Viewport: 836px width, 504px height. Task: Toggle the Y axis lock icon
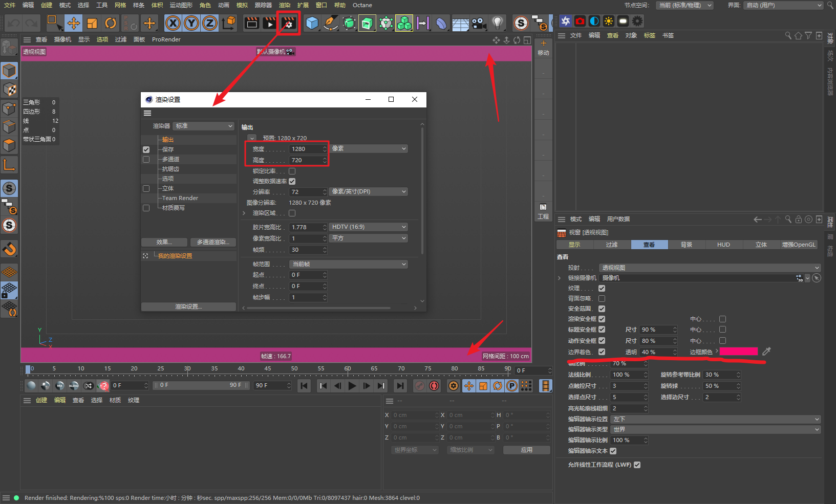click(x=191, y=23)
